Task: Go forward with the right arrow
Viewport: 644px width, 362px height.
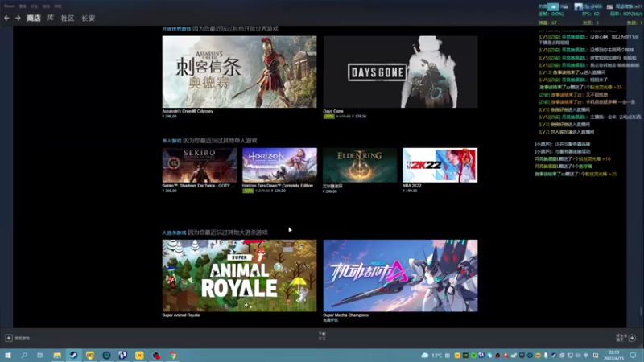Action: 18,18
